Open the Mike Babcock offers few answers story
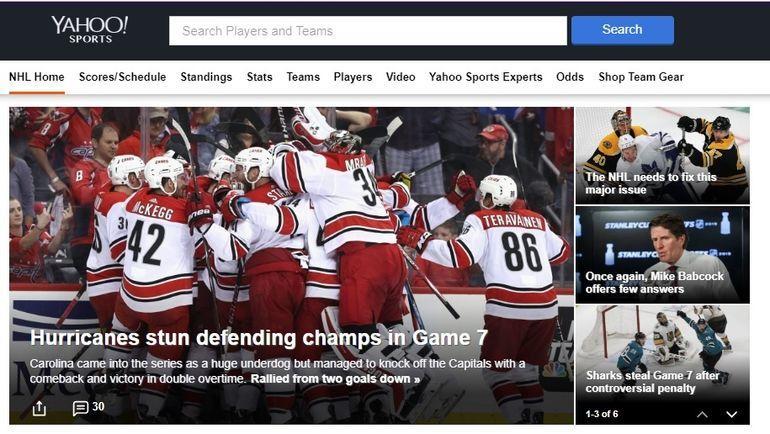This screenshot has height=434, width=770. point(662,254)
